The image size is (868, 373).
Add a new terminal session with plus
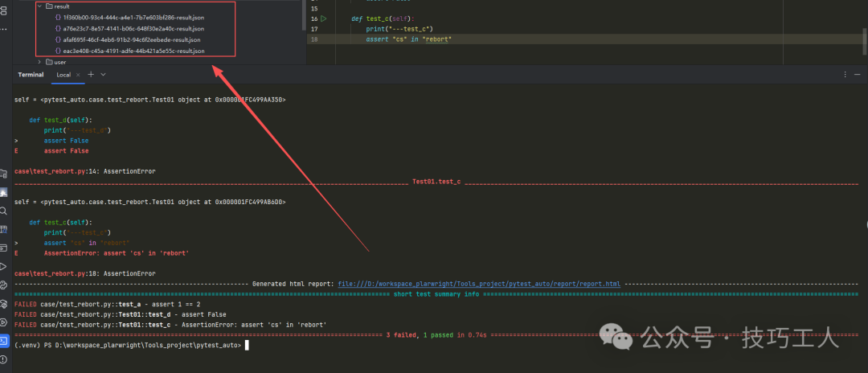click(x=91, y=74)
